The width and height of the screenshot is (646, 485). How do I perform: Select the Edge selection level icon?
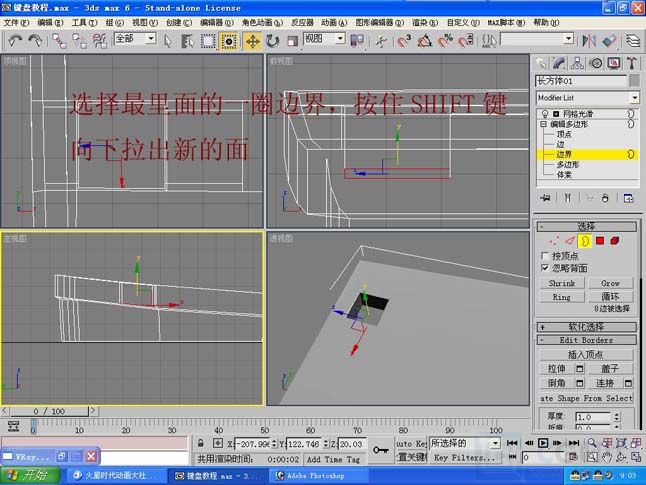click(569, 241)
